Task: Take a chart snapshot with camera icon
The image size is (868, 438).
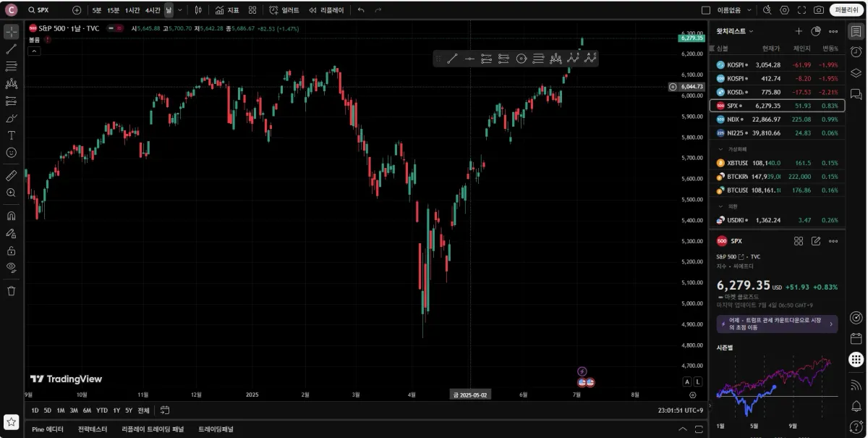Action: tap(819, 10)
